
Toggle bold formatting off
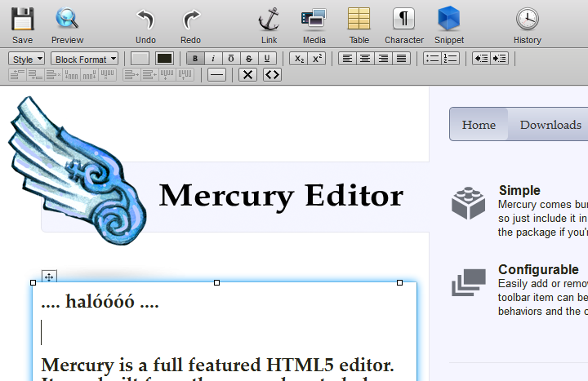pyautogui.click(x=195, y=59)
